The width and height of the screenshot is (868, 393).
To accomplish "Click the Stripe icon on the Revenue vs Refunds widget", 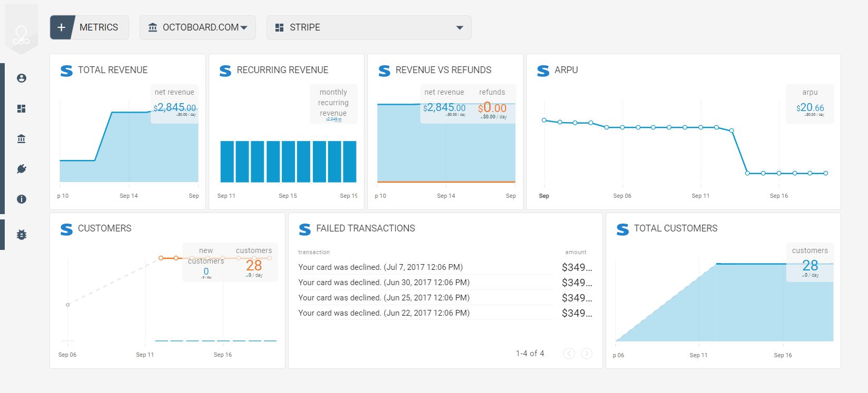I will coord(384,70).
